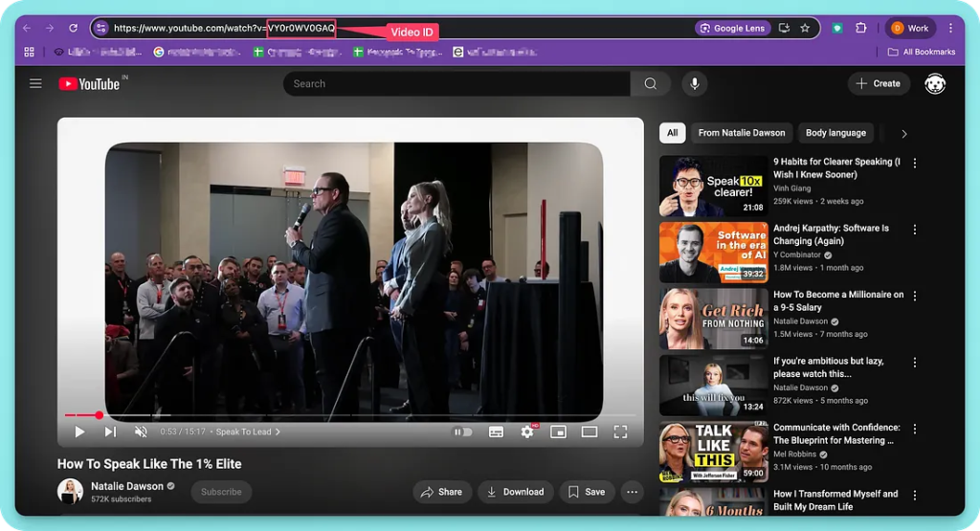The image size is (980, 531).
Task: Subscribe to Natalie Dawson channel
Action: pyautogui.click(x=221, y=492)
